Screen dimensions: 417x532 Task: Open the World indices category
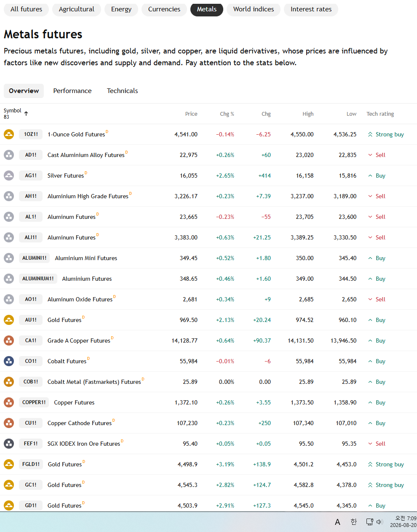pos(254,9)
